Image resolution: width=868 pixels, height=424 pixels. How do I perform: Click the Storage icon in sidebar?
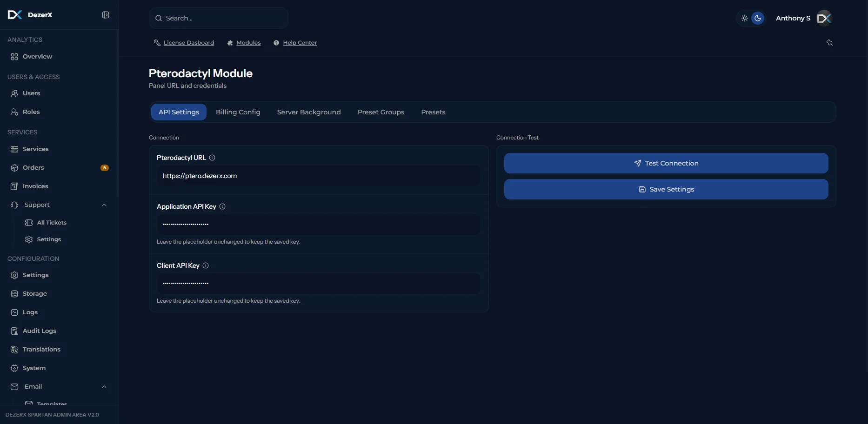pyautogui.click(x=14, y=294)
